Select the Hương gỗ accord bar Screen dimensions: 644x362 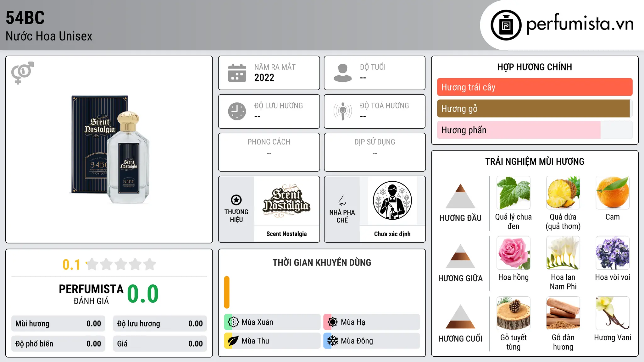[x=535, y=108]
